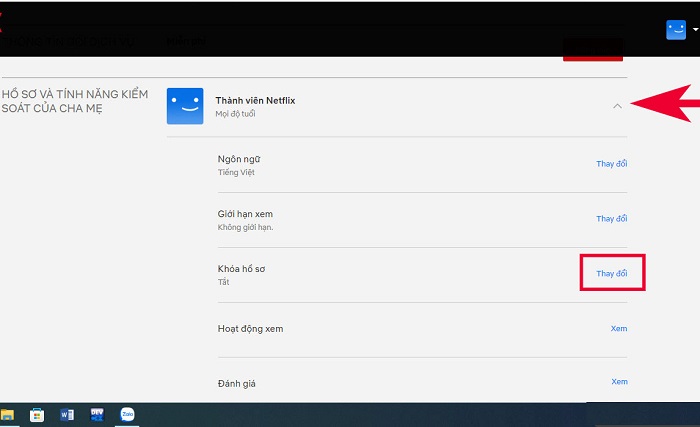Screen dimensions: 700x427
Task: Change the Giới hạn xem viewing restrictions
Action: coord(611,218)
